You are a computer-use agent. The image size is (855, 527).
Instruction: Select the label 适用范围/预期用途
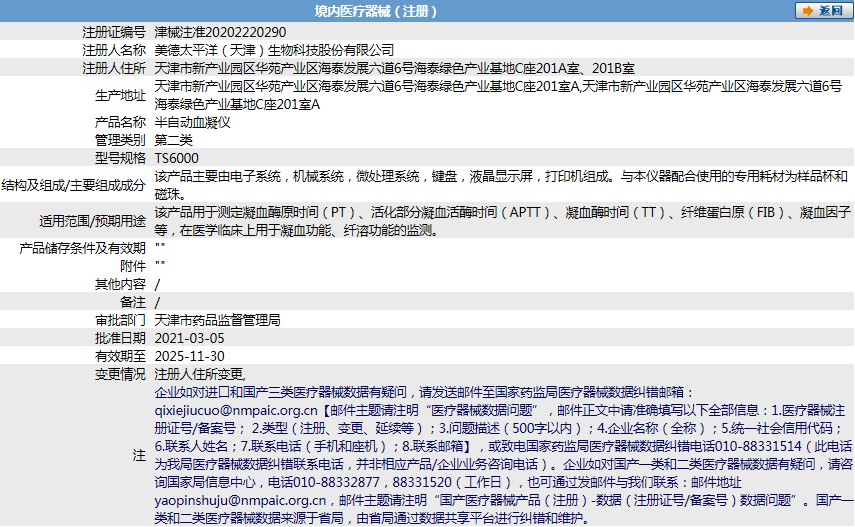tap(93, 221)
